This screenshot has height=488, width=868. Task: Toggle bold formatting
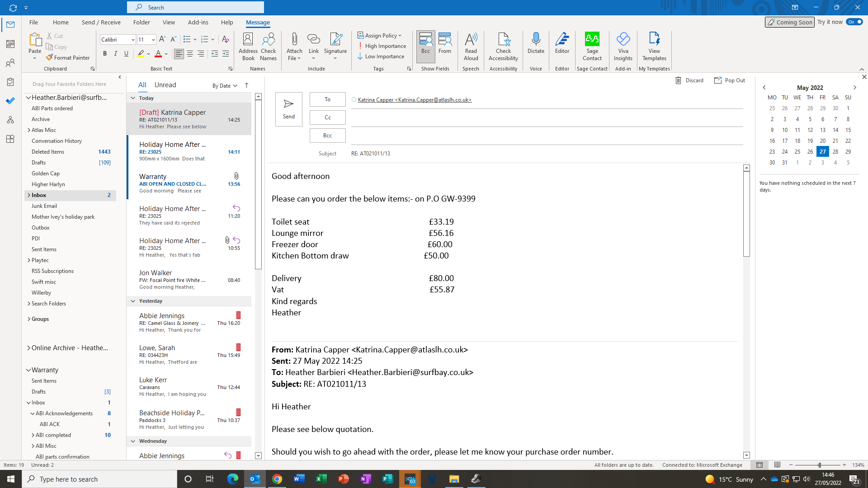point(105,54)
